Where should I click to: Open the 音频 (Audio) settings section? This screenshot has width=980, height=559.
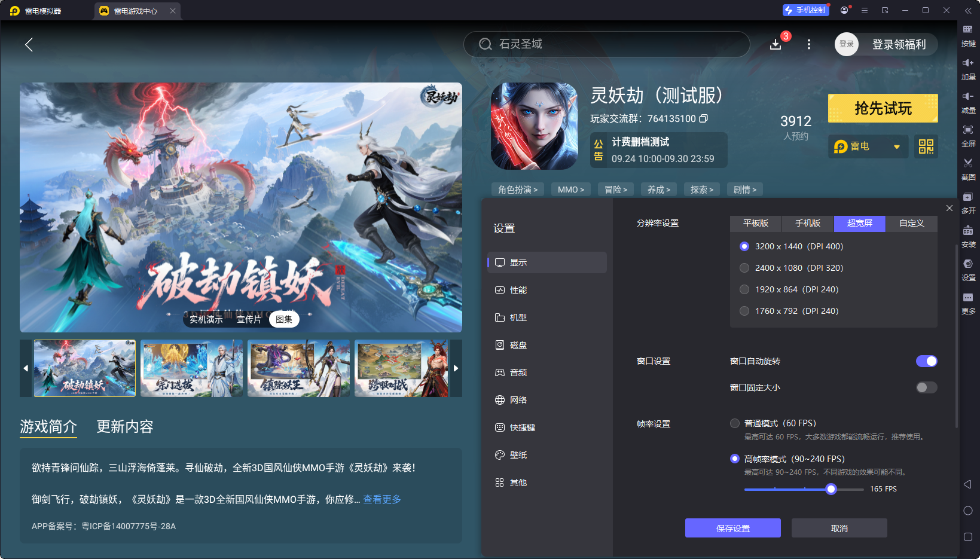coord(518,372)
